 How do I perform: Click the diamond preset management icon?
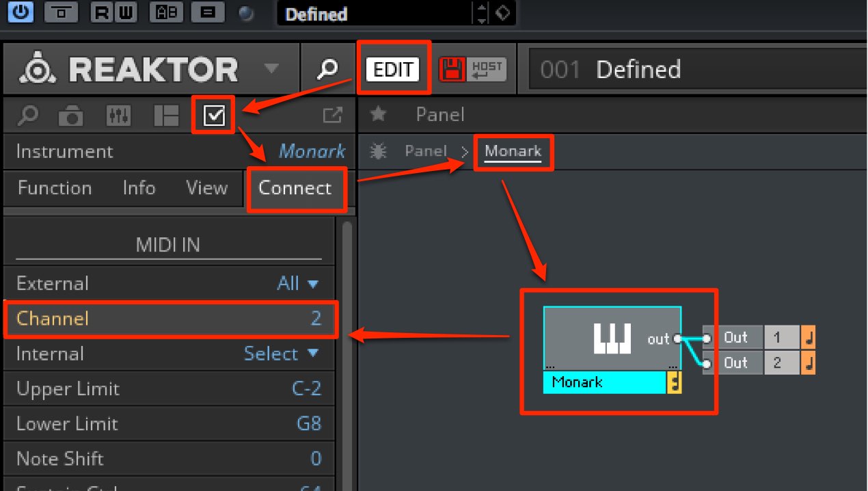point(502,13)
